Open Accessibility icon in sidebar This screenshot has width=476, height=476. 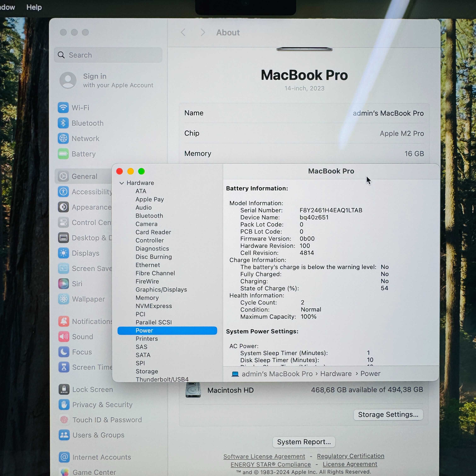(63, 192)
